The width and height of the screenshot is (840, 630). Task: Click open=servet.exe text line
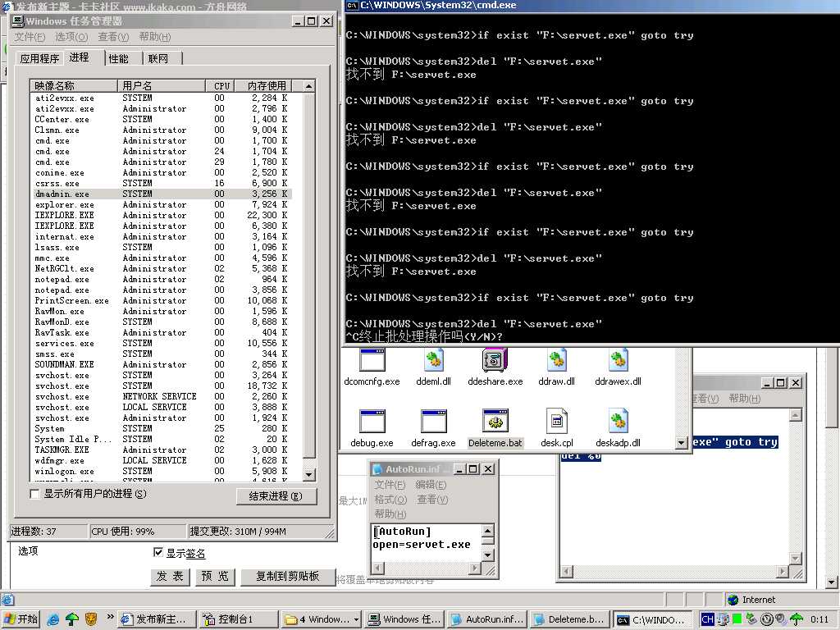tap(422, 545)
